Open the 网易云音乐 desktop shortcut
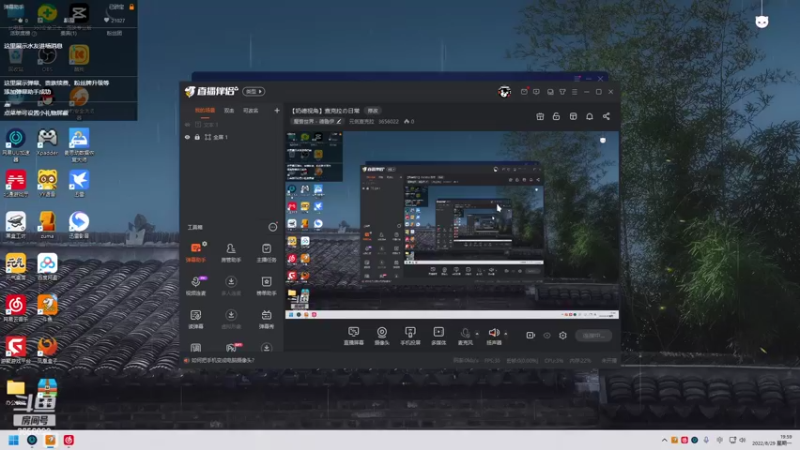 coord(15,308)
